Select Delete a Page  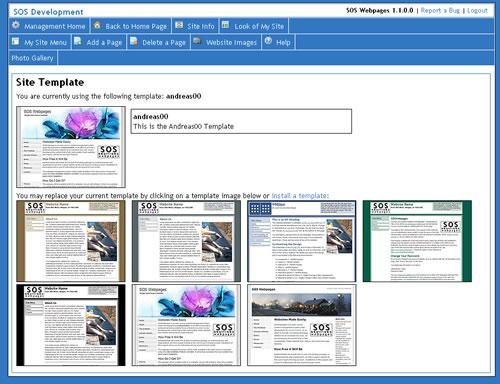click(x=164, y=43)
